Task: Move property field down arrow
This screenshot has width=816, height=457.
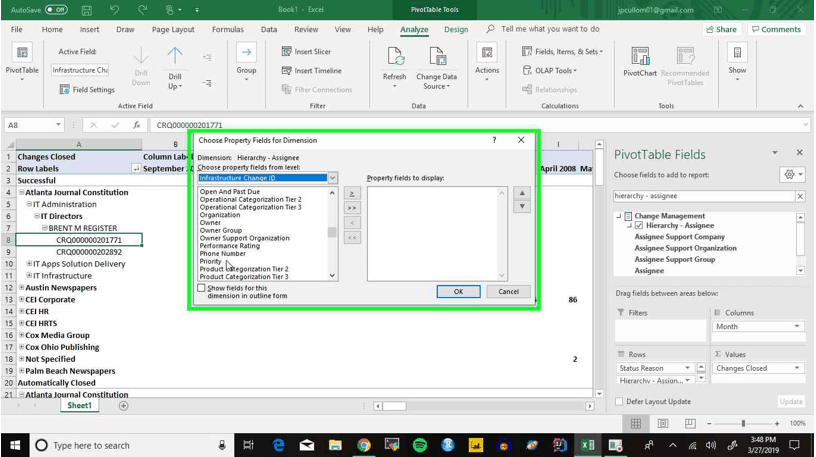Action: click(x=521, y=207)
